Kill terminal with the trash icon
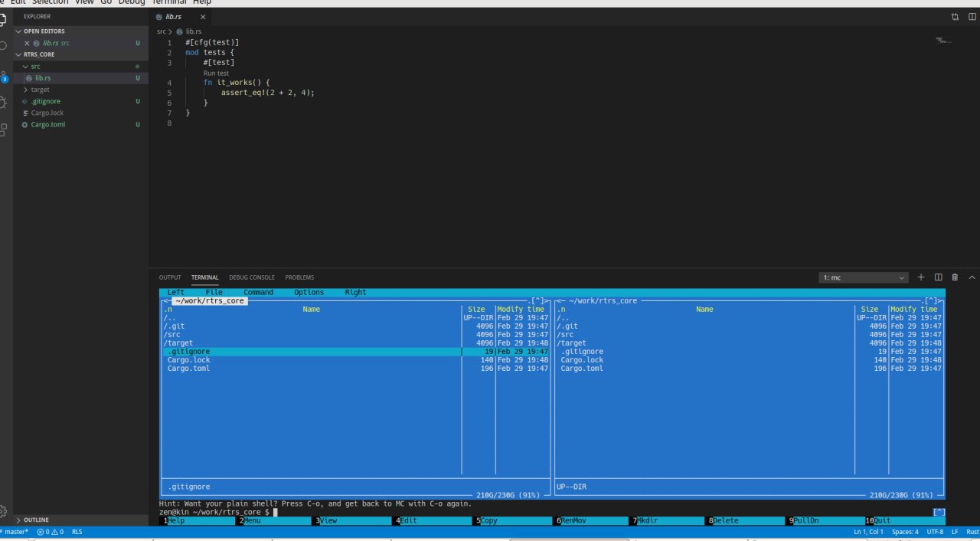 [955, 277]
